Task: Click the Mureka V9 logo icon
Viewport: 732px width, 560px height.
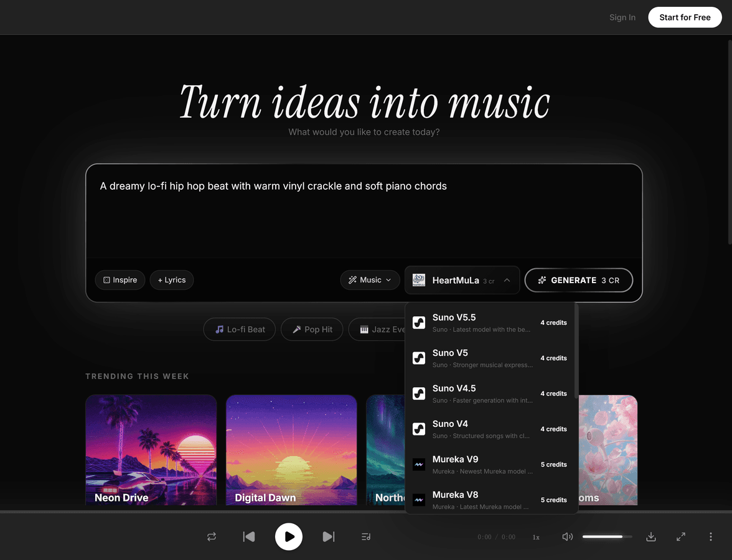Action: (x=419, y=464)
